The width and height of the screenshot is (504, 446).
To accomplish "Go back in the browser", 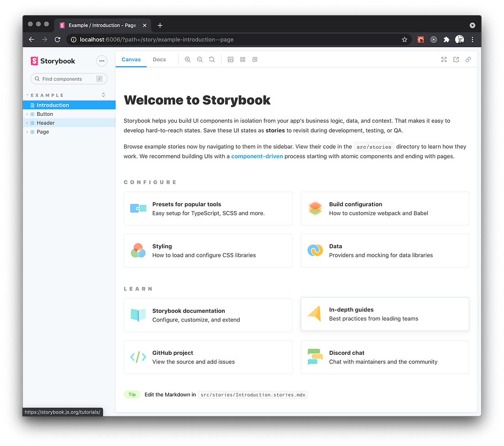I will tap(31, 40).
